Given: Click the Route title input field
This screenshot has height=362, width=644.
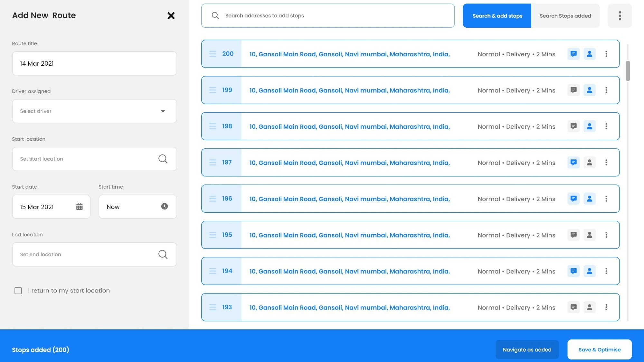Looking at the screenshot, I should (x=94, y=63).
